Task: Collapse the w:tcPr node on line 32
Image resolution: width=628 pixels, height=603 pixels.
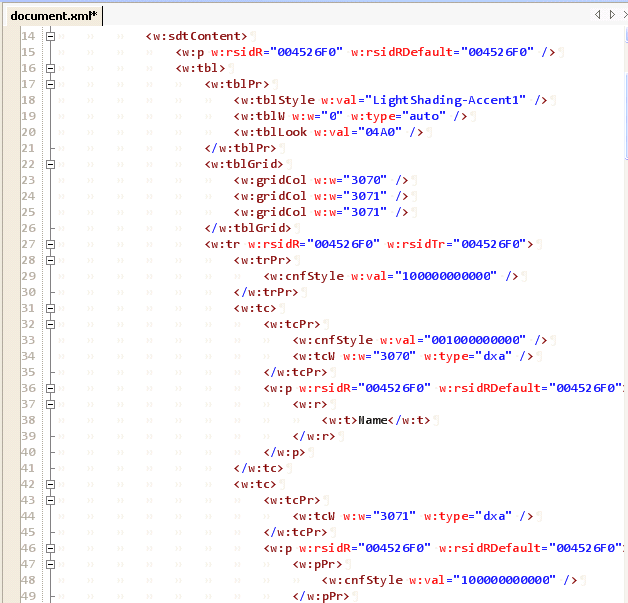Action: [x=50, y=324]
